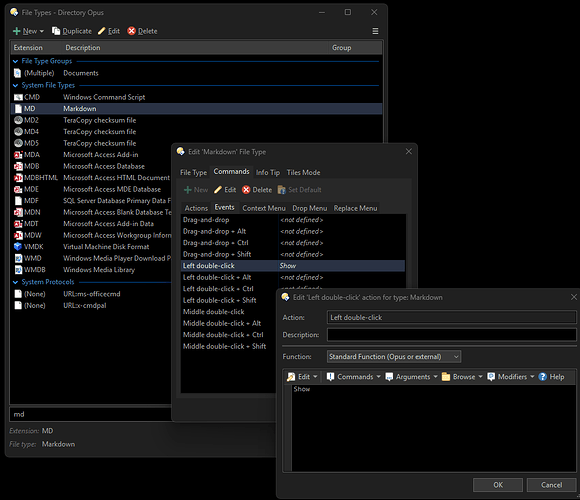Open the hamburger menu in File Types window
The width and height of the screenshot is (580, 500).
pyautogui.click(x=375, y=31)
